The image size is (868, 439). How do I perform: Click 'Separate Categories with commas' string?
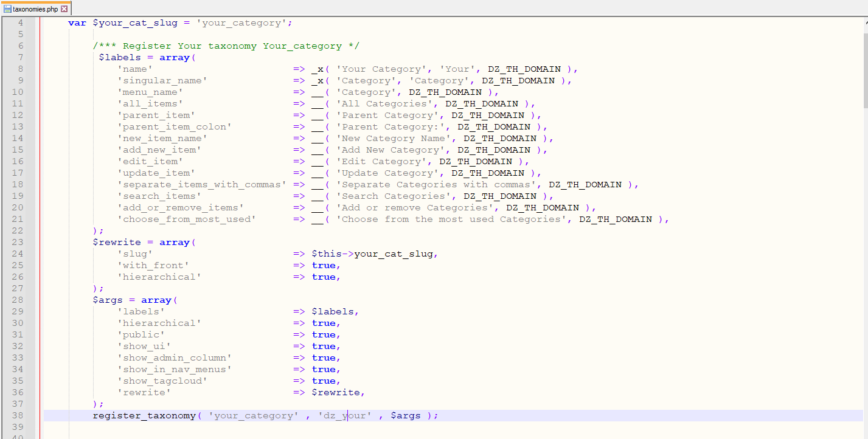[x=436, y=185]
